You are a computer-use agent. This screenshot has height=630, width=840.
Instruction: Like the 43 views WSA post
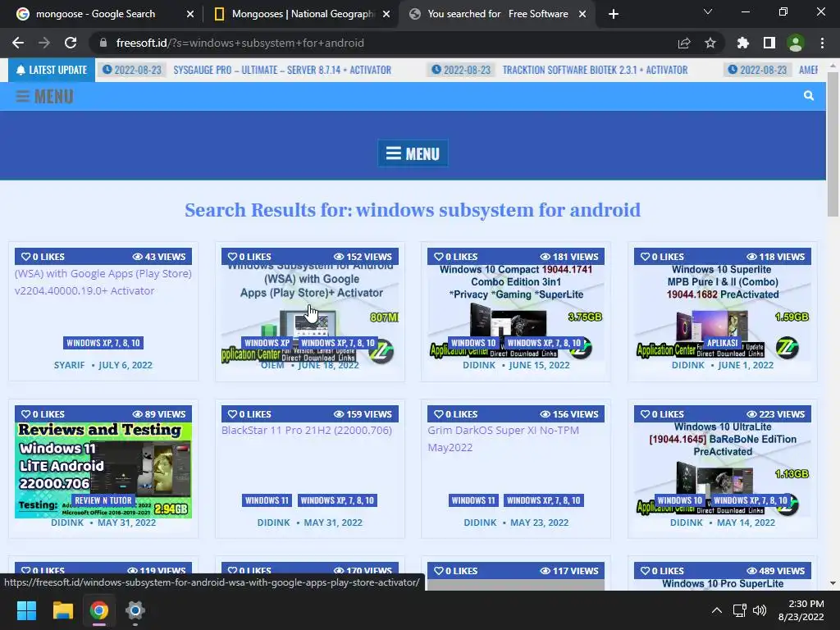pyautogui.click(x=43, y=257)
